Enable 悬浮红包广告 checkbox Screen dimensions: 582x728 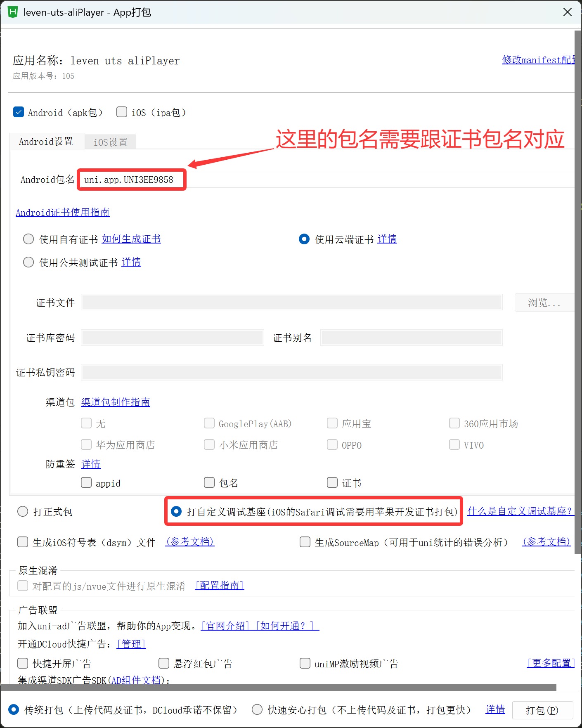[164, 663]
